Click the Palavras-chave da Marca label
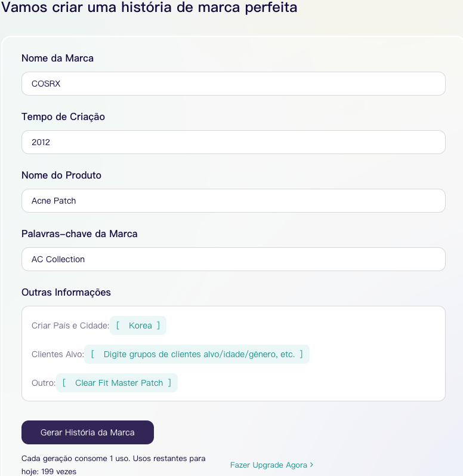463x476 pixels. [x=79, y=234]
